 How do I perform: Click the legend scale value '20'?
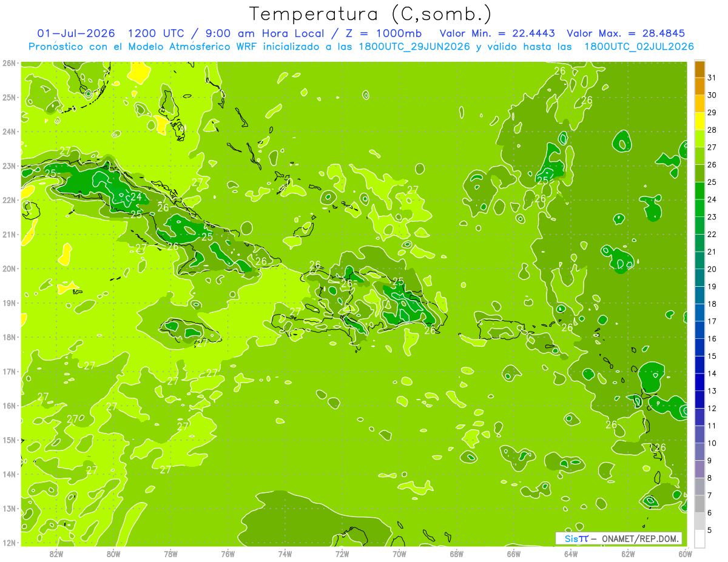pos(712,269)
